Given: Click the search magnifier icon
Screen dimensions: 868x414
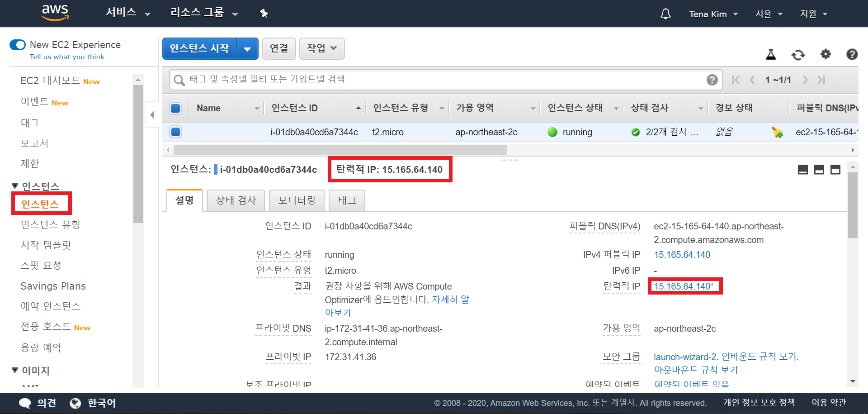Looking at the screenshot, I should click(x=179, y=80).
